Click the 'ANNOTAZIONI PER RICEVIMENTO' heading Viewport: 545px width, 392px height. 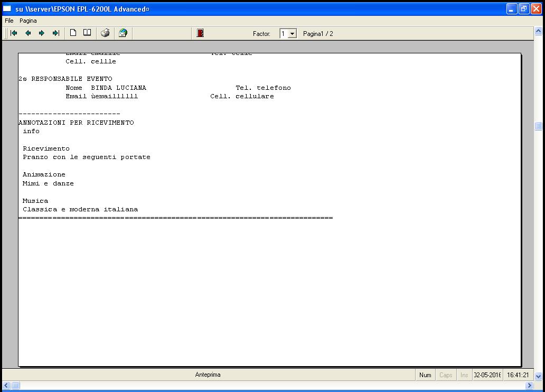click(x=76, y=123)
